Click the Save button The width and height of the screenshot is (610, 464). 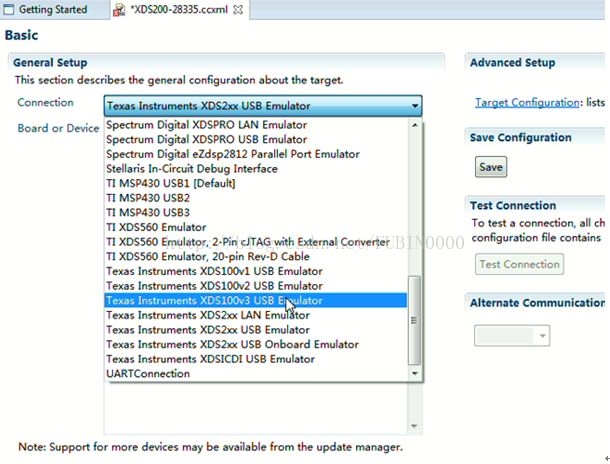point(491,167)
